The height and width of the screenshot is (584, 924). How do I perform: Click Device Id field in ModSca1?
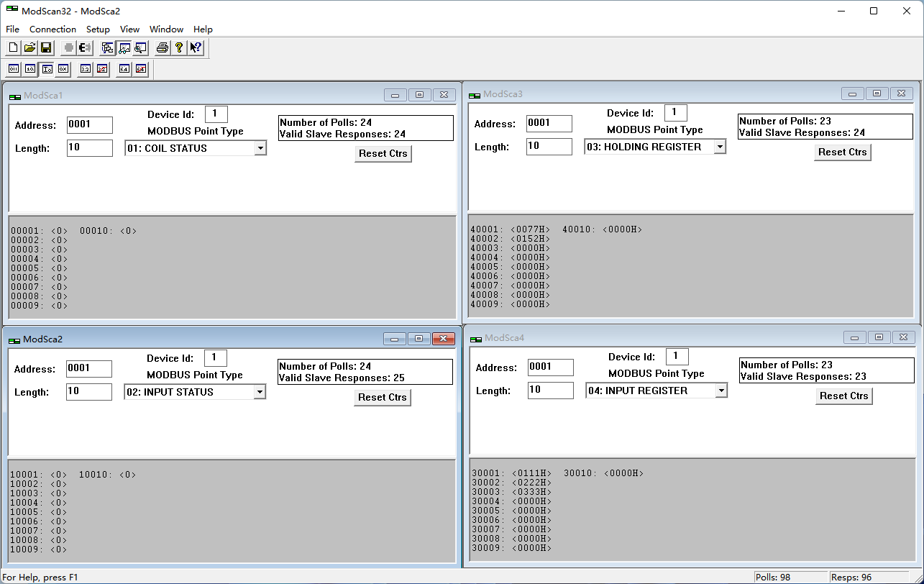[x=216, y=114]
